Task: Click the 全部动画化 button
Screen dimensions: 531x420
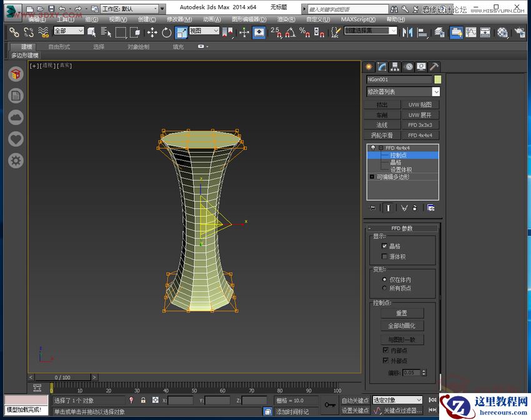Action: coord(402,326)
